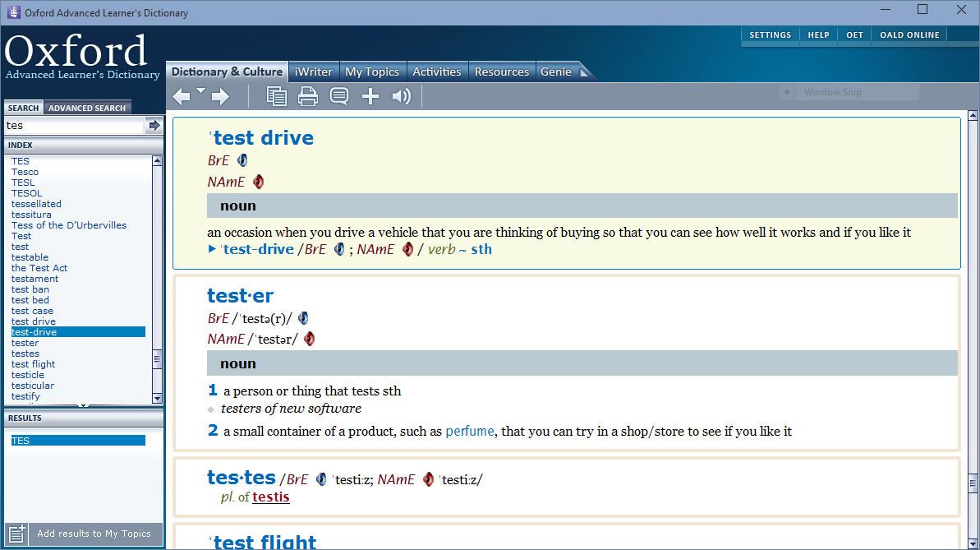Select testicular in the index
The width and height of the screenshot is (980, 550).
tap(33, 386)
